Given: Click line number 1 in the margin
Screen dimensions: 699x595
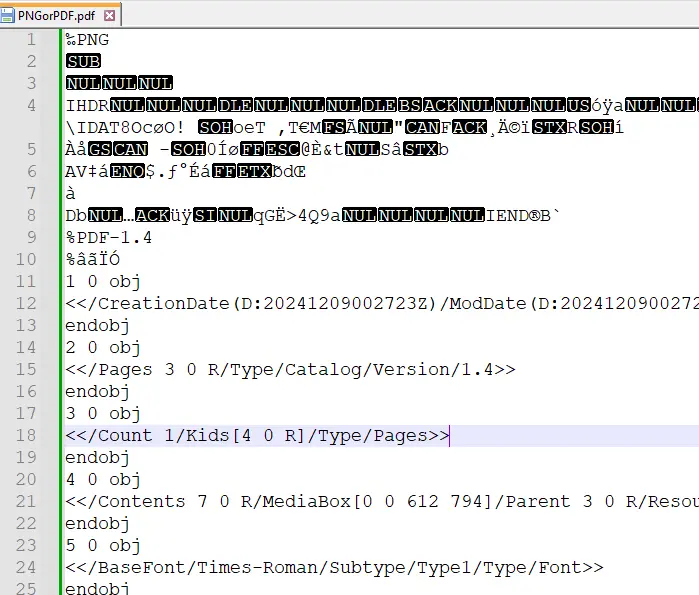Looking at the screenshot, I should tap(31, 39).
